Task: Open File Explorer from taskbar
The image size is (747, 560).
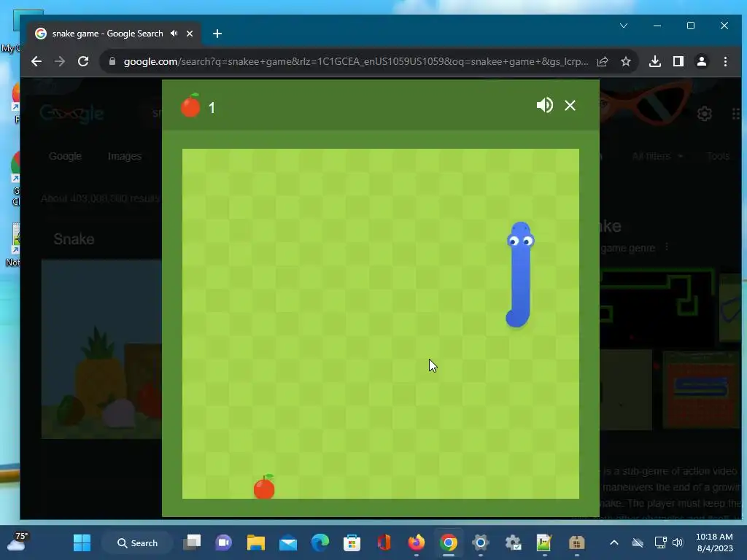Action: pyautogui.click(x=256, y=542)
